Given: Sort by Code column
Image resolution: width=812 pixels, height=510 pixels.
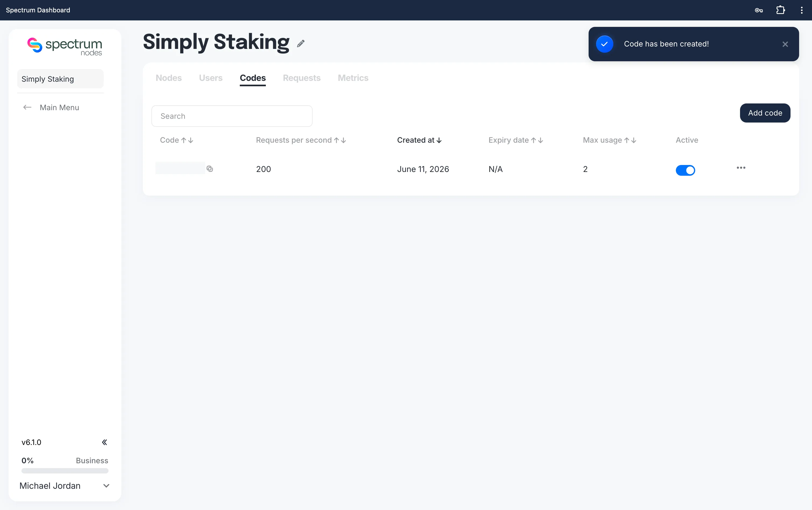Looking at the screenshot, I should (177, 140).
